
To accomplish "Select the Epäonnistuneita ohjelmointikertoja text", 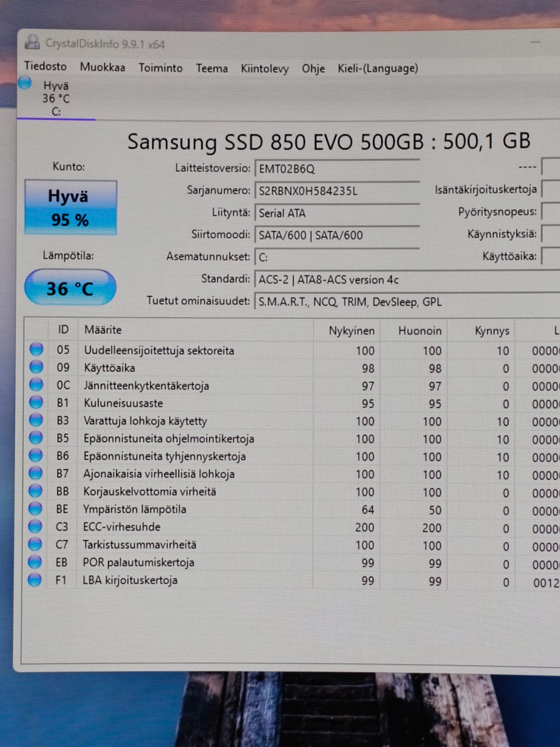I will 169,439.
